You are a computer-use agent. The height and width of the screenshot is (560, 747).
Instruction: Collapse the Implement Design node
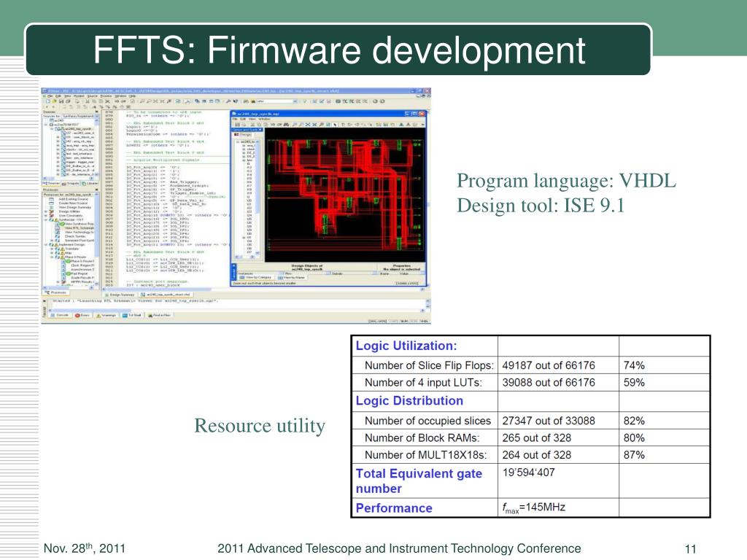coord(46,245)
